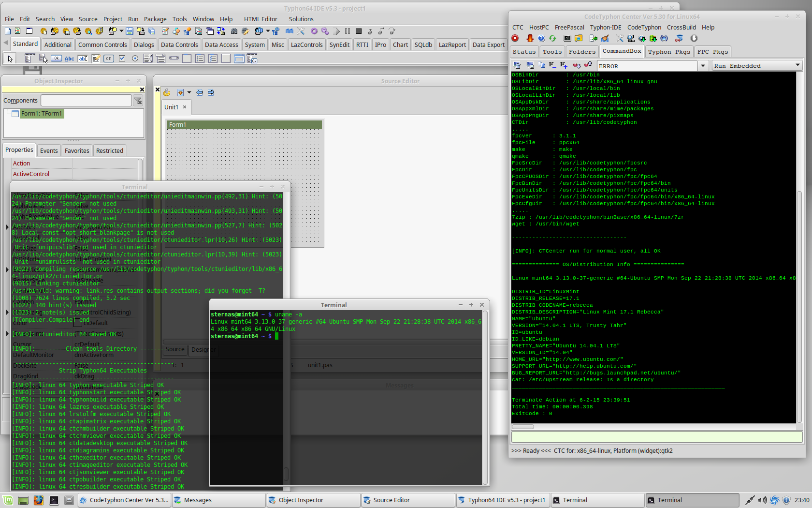
Task: Click the green refresh arrows icon in CTC
Action: click(x=552, y=38)
